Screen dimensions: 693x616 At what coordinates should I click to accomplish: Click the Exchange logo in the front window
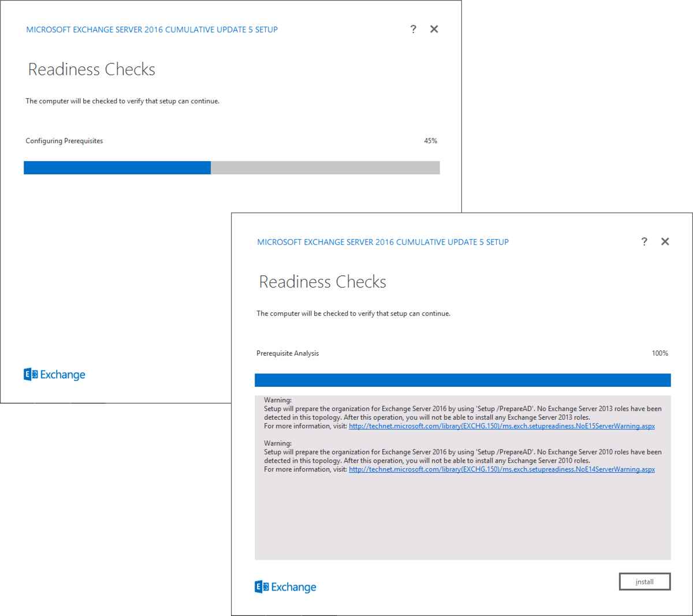point(285,587)
